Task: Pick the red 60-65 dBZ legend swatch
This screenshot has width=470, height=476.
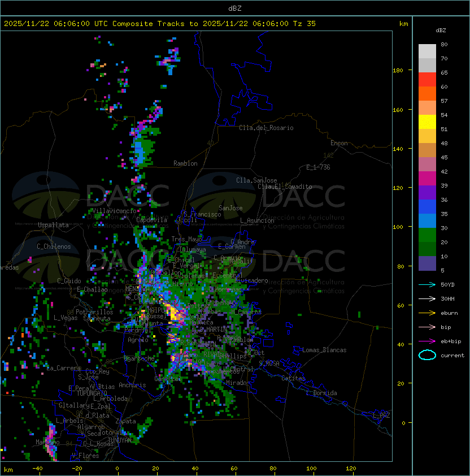Action: click(427, 80)
